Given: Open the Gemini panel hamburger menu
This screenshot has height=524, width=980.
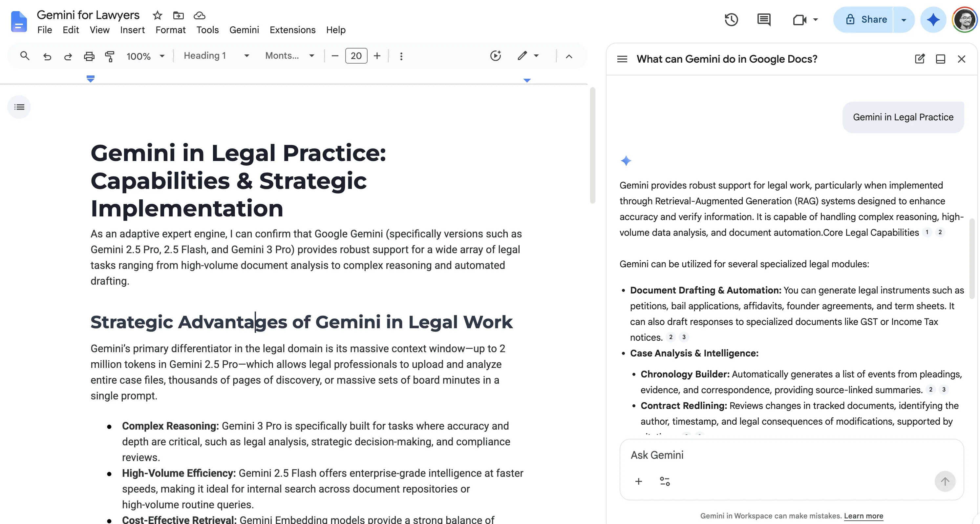Looking at the screenshot, I should [x=622, y=59].
